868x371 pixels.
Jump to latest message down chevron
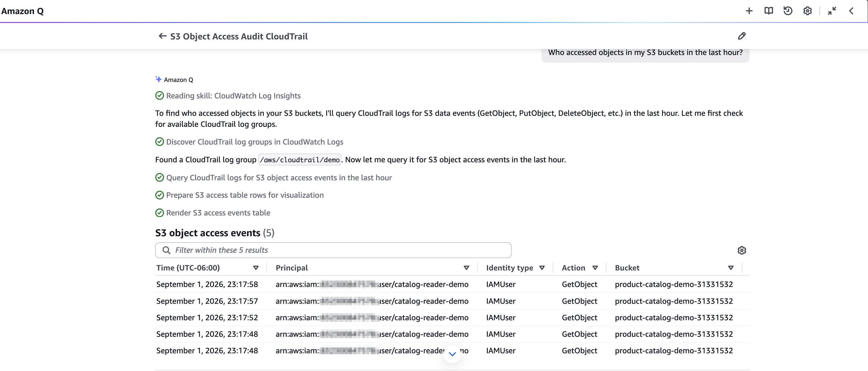pyautogui.click(x=452, y=354)
